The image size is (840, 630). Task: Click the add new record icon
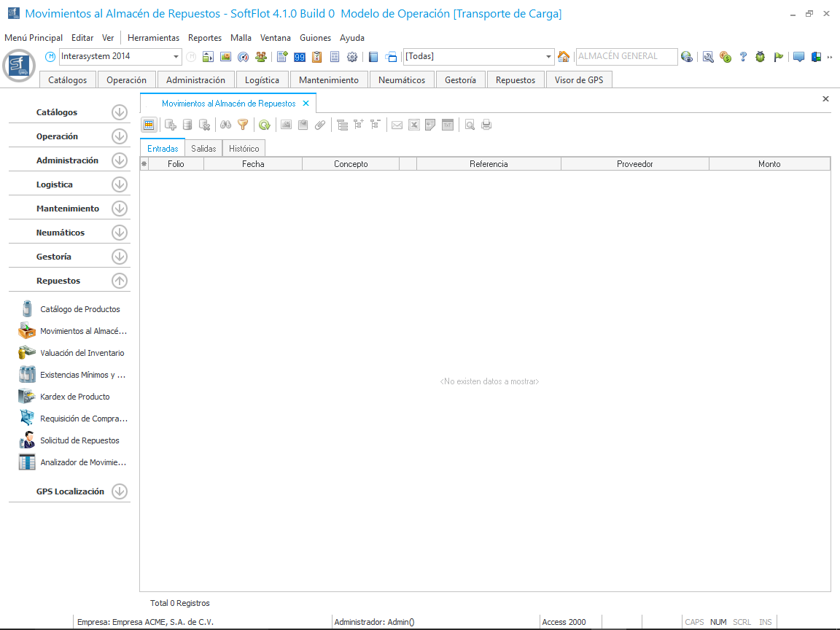coord(171,125)
